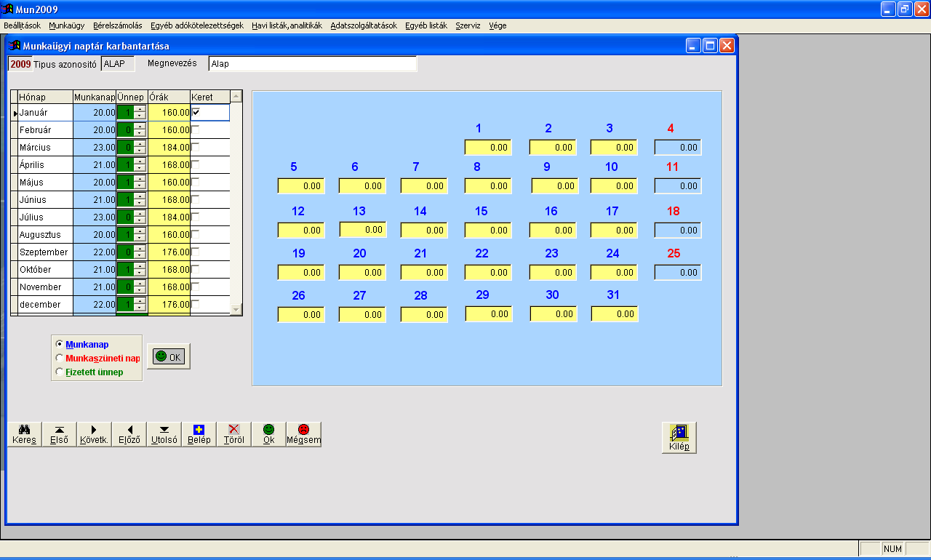Click the Munkaügyi naptár window title icon

[14, 46]
